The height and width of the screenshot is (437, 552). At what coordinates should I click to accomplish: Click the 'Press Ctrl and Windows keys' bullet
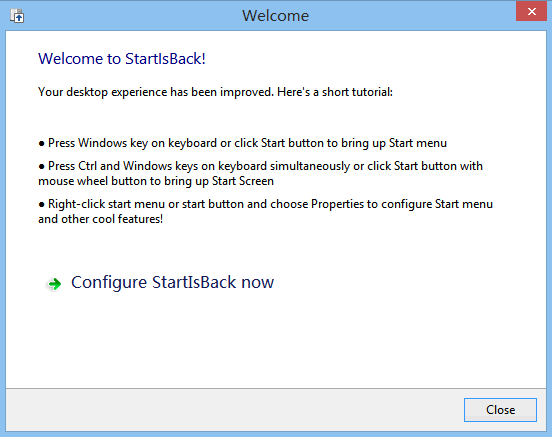[261, 173]
